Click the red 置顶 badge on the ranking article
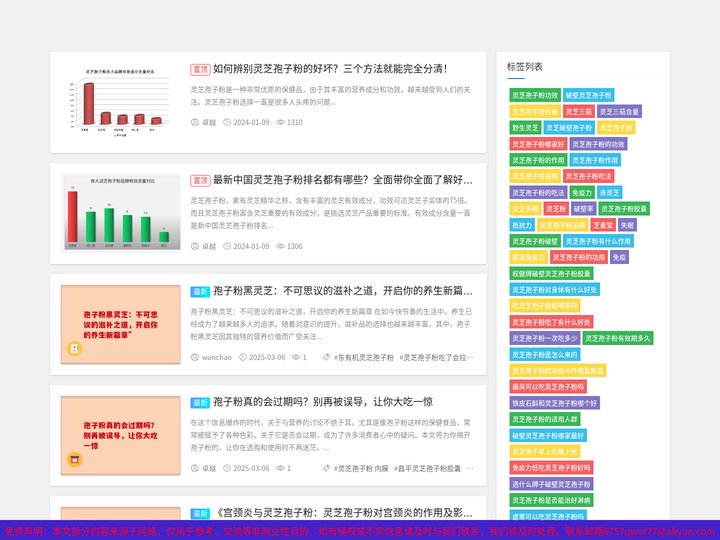The width and height of the screenshot is (720, 540). pos(200,180)
